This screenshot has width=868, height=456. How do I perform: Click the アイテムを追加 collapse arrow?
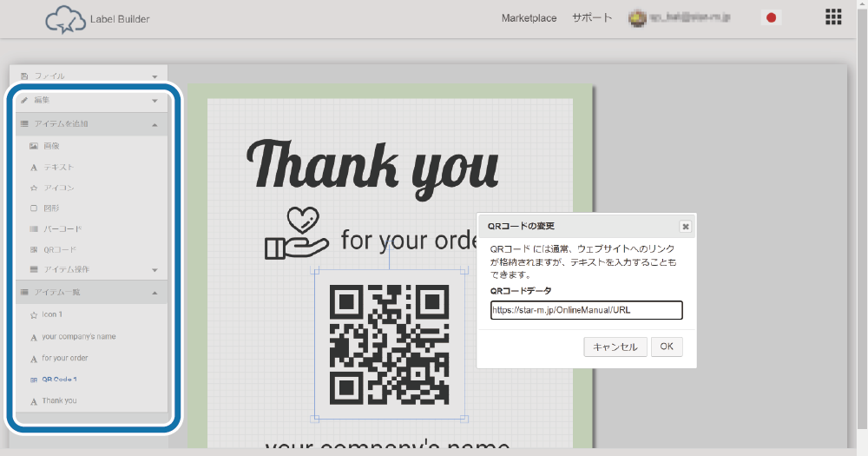(155, 125)
